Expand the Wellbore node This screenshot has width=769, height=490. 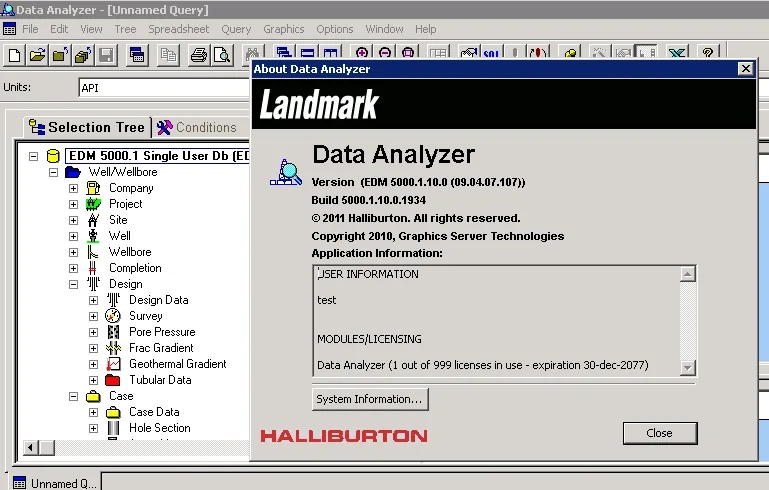click(x=74, y=252)
